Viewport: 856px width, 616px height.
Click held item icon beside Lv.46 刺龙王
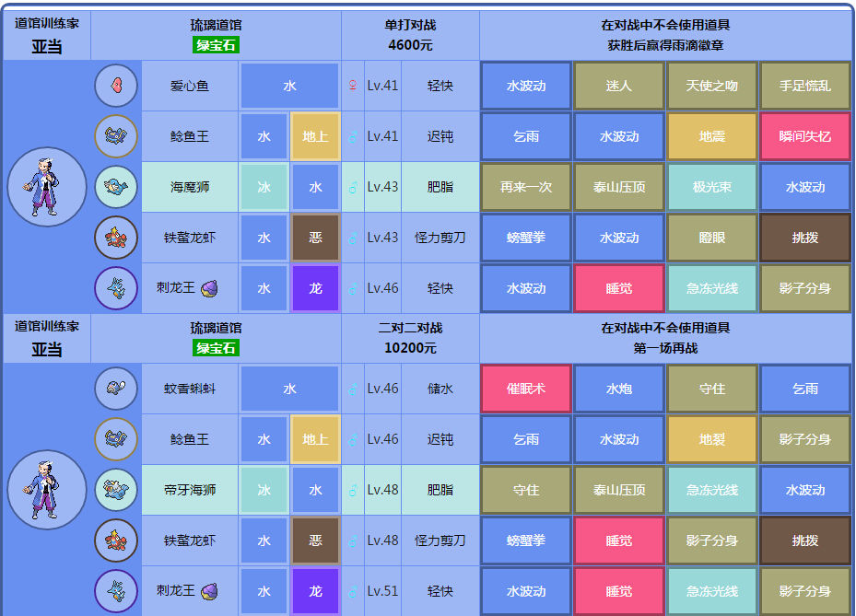209,288
